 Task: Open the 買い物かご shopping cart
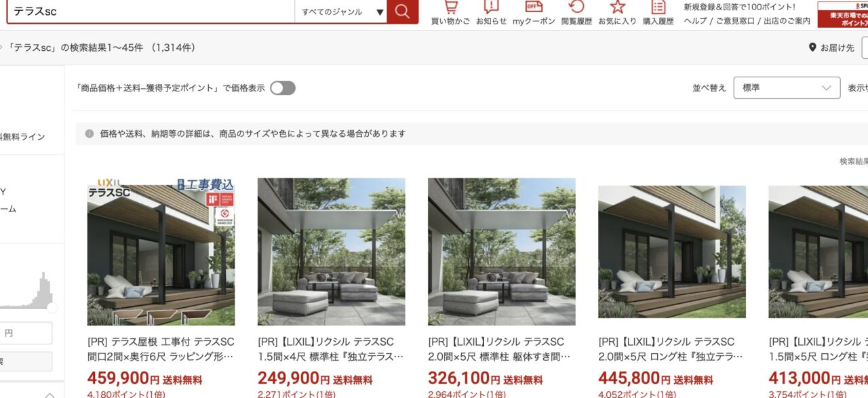pos(450,13)
